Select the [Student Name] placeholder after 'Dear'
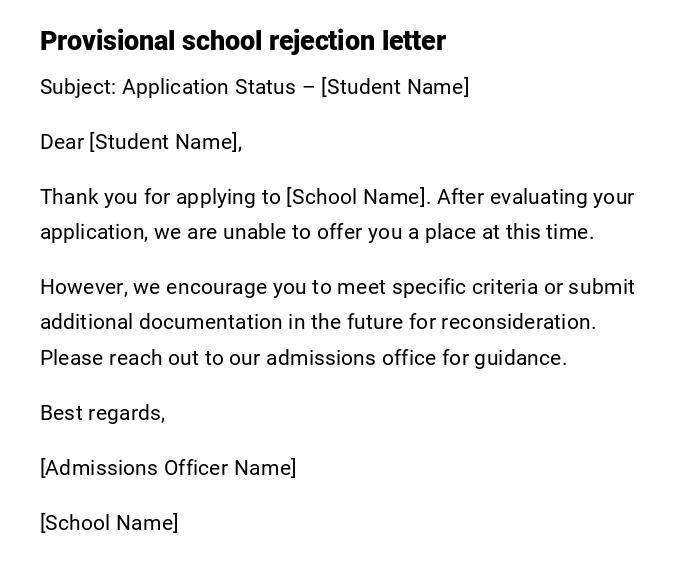This screenshot has height=586, width=700. click(165, 142)
